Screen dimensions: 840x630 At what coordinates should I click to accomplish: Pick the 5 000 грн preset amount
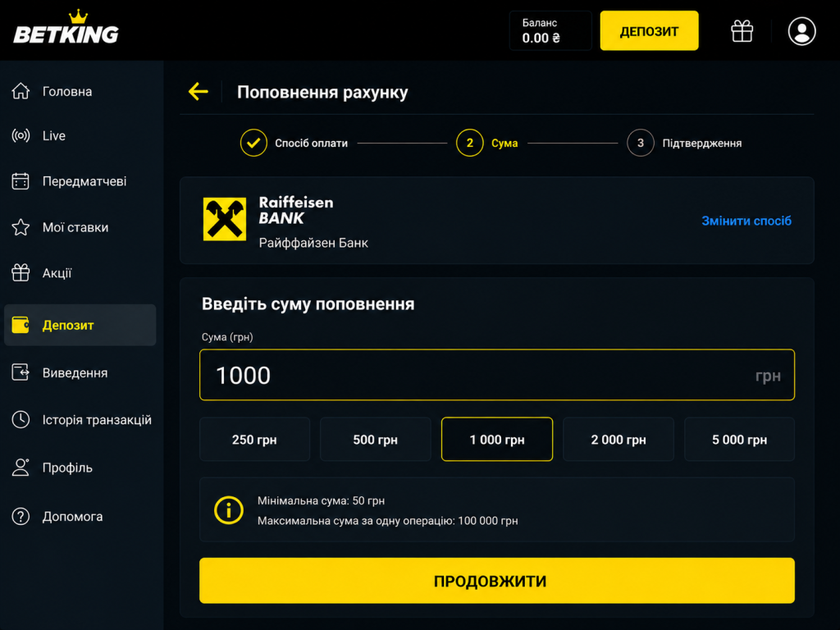739,440
